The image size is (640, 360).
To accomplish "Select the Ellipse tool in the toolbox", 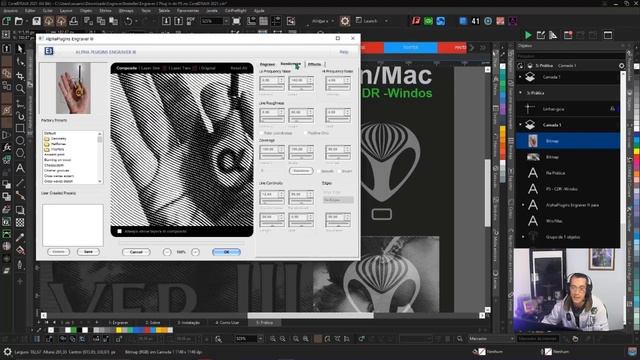I will [x=20, y=141].
